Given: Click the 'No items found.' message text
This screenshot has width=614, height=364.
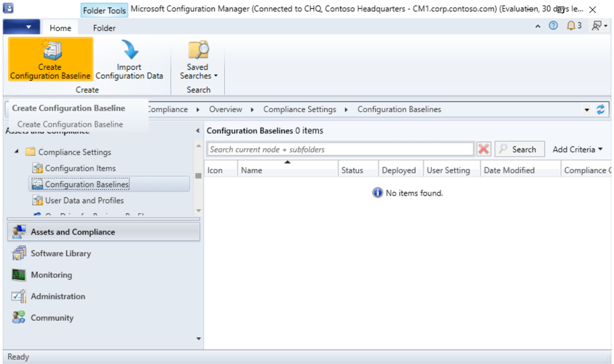Looking at the screenshot, I should [x=414, y=193].
